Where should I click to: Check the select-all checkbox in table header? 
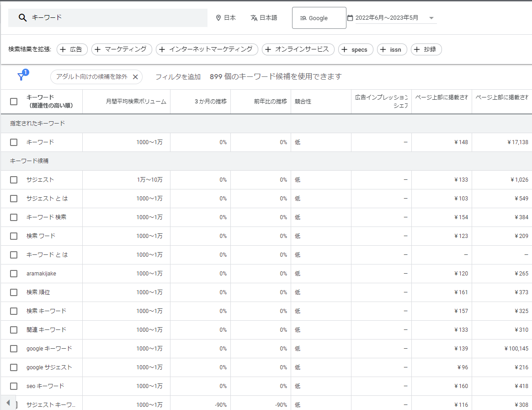pos(13,101)
